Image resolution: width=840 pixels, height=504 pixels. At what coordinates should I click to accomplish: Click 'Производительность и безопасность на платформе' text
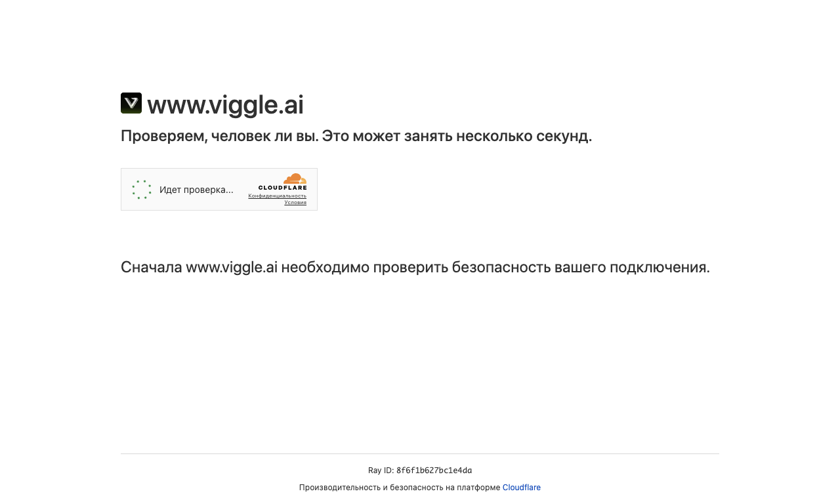pos(400,488)
